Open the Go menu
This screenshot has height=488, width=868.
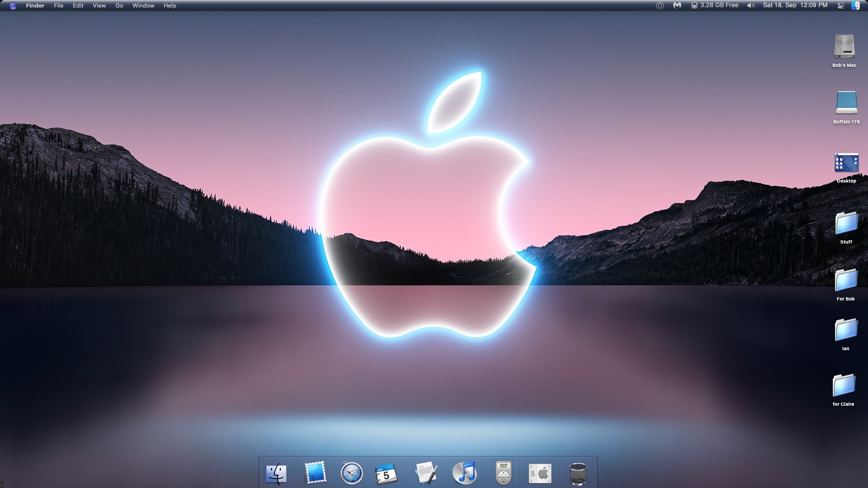point(119,5)
